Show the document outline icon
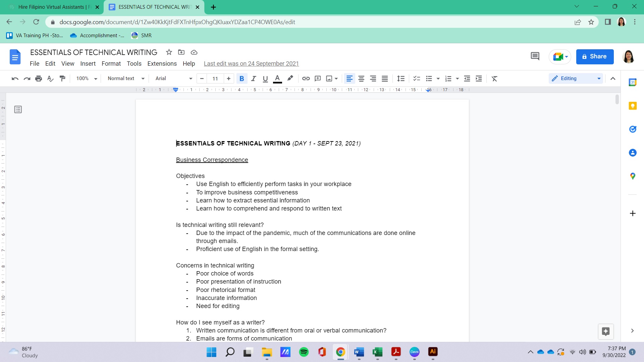644x362 pixels. tap(18, 109)
